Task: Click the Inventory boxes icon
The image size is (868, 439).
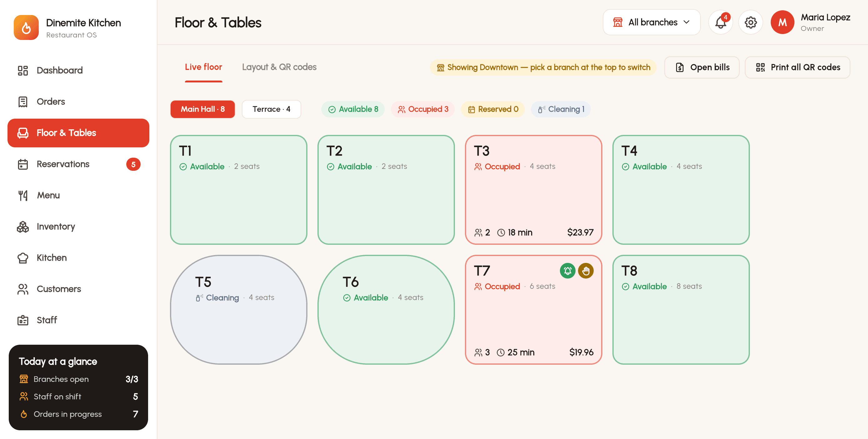Action: click(x=23, y=227)
